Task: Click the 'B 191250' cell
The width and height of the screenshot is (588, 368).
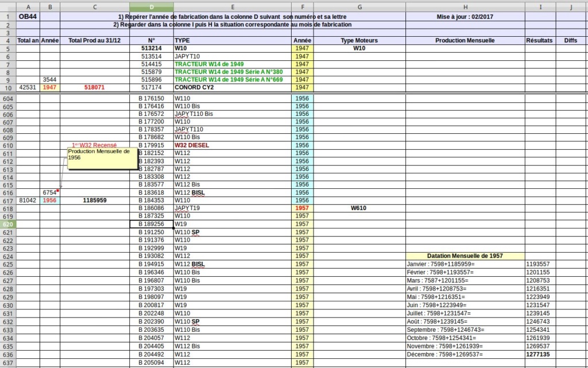Action: tap(152, 233)
